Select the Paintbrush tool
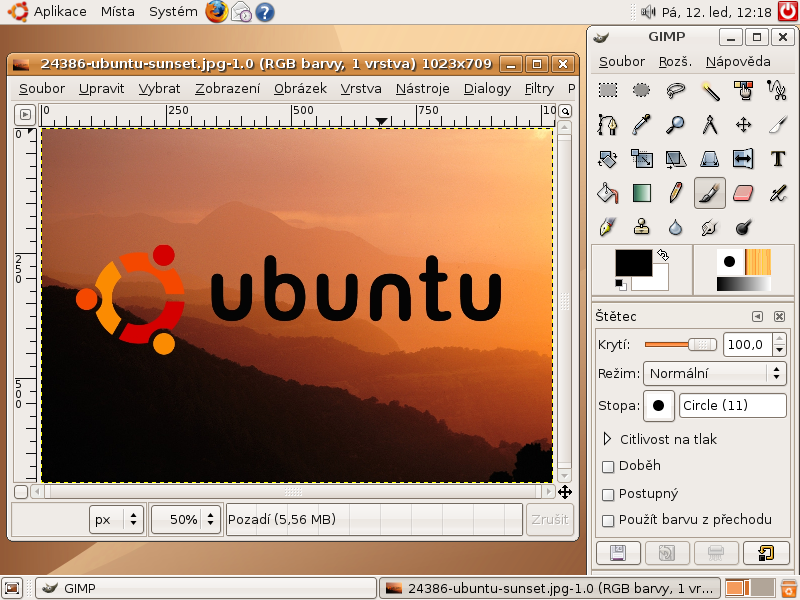The width and height of the screenshot is (800, 600). [710, 193]
